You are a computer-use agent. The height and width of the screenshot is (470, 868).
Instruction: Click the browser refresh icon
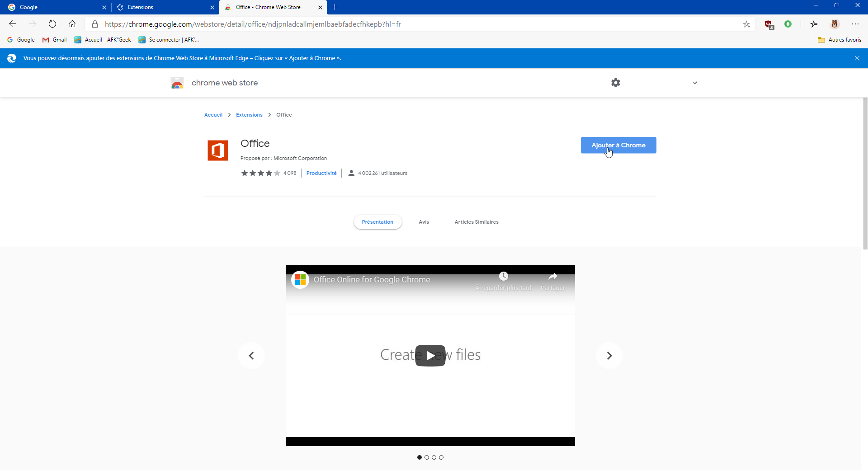(52, 24)
